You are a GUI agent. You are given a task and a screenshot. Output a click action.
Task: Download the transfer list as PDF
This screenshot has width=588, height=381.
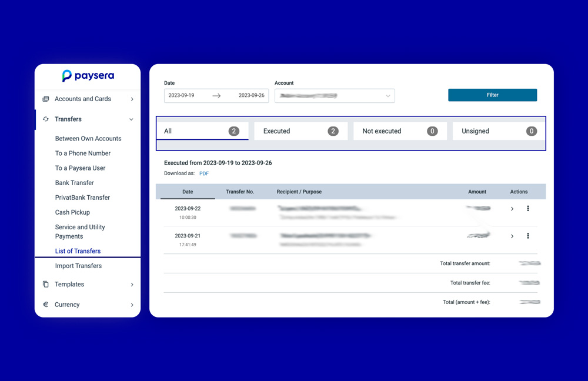[x=203, y=173]
